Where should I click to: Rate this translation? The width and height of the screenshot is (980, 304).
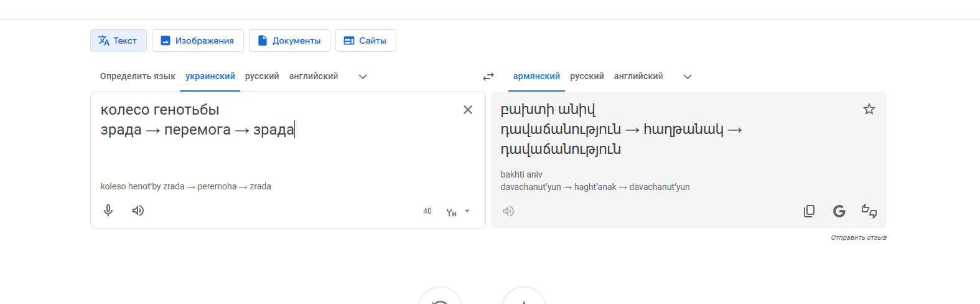coord(869,211)
